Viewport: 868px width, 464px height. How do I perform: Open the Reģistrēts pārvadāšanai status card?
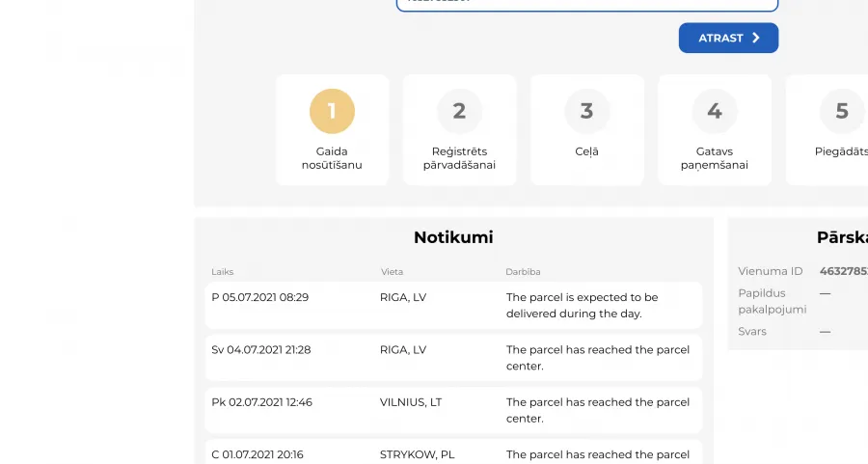click(459, 130)
